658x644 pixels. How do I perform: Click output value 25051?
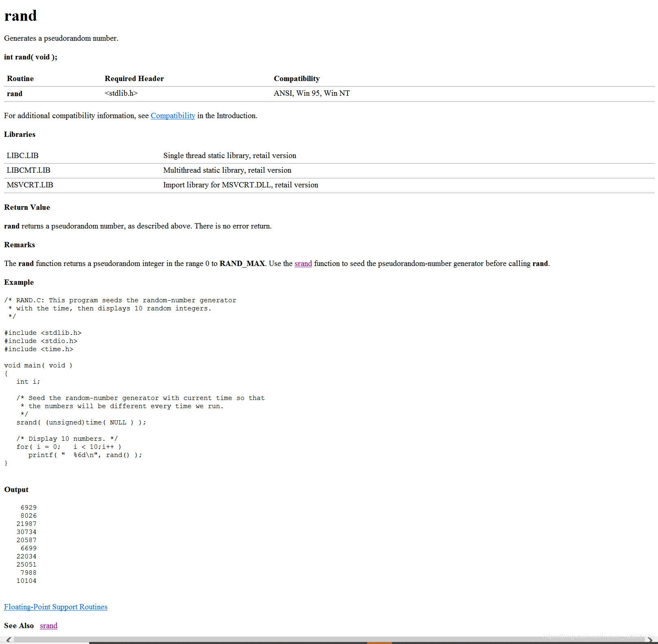coord(26,565)
